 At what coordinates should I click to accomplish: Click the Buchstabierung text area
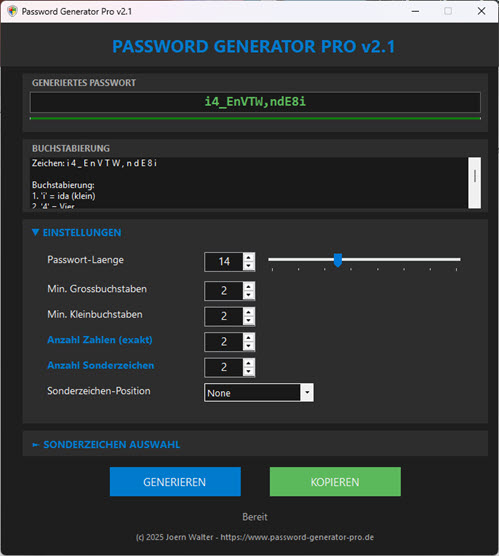coord(249,183)
